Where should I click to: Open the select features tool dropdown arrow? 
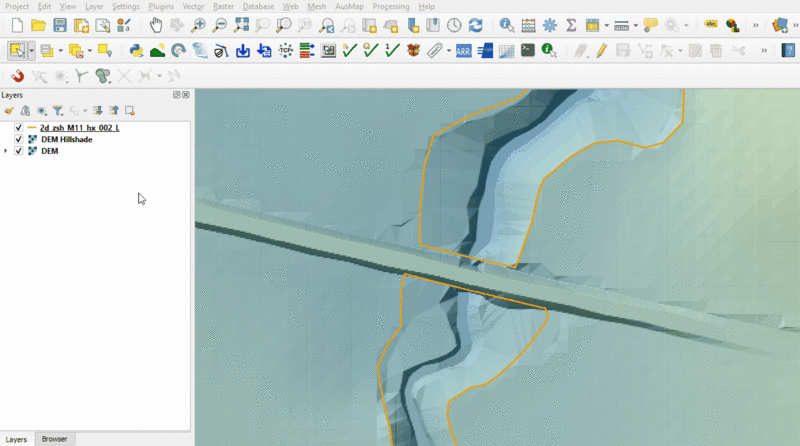pyautogui.click(x=32, y=50)
